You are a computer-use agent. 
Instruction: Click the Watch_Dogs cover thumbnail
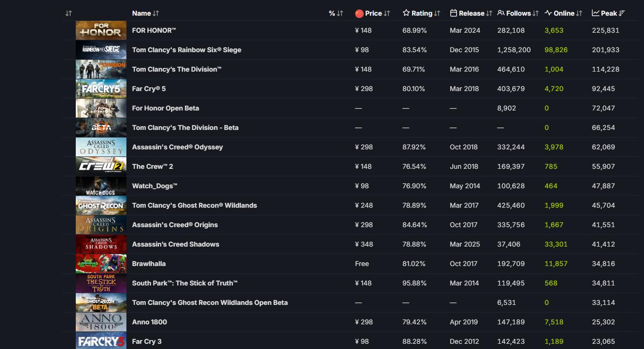tap(101, 186)
